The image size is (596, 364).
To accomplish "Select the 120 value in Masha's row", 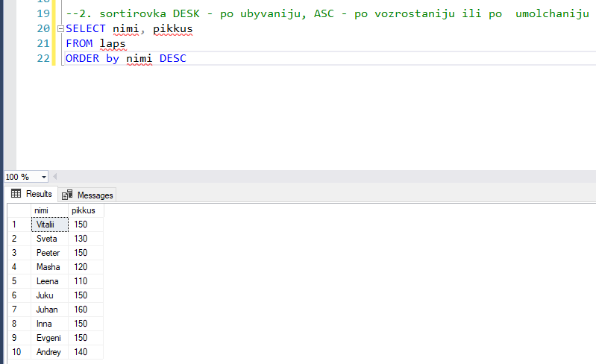I will click(86, 267).
